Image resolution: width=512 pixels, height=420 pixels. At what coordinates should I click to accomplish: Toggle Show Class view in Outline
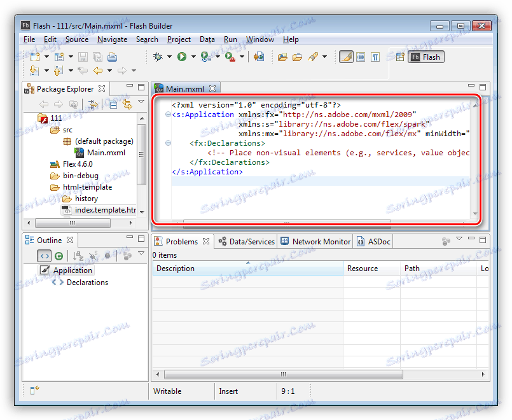[59, 256]
